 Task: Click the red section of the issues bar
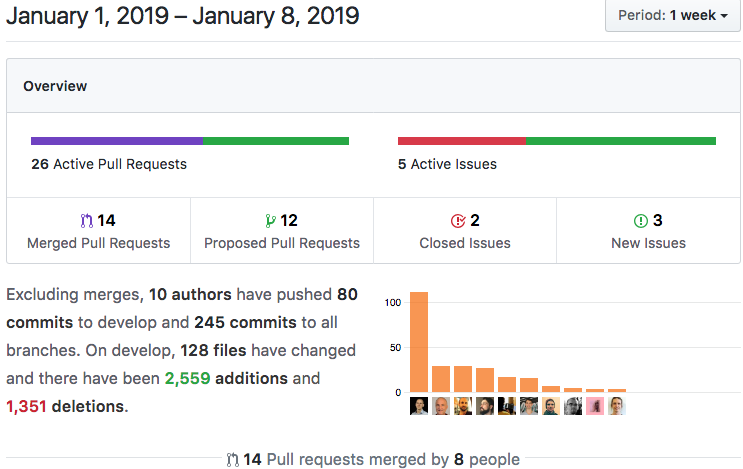point(462,141)
